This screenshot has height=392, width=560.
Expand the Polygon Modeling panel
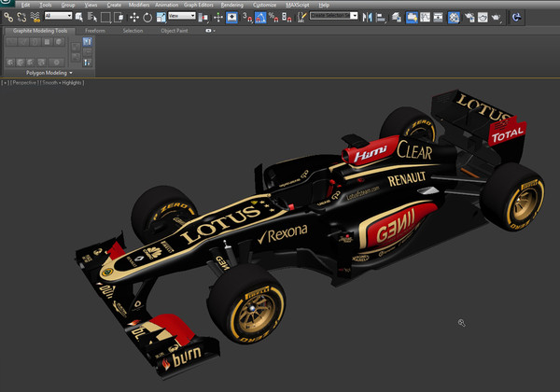[49, 73]
